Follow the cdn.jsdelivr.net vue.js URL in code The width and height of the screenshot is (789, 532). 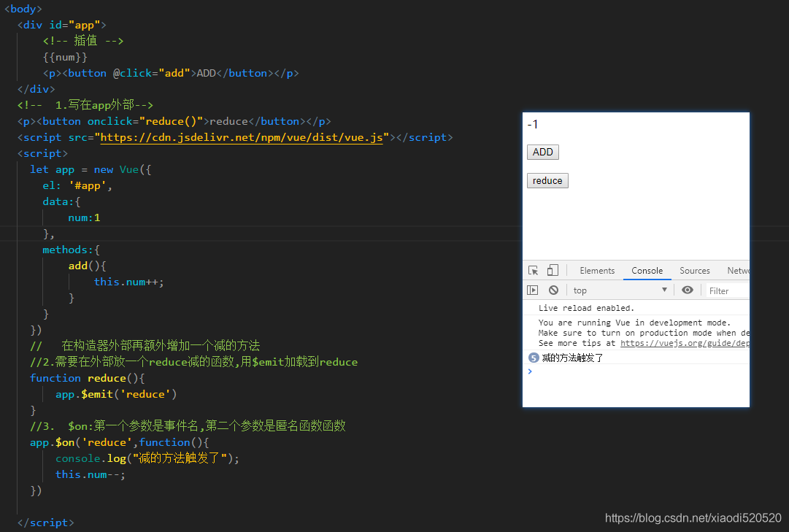pyautogui.click(x=242, y=137)
